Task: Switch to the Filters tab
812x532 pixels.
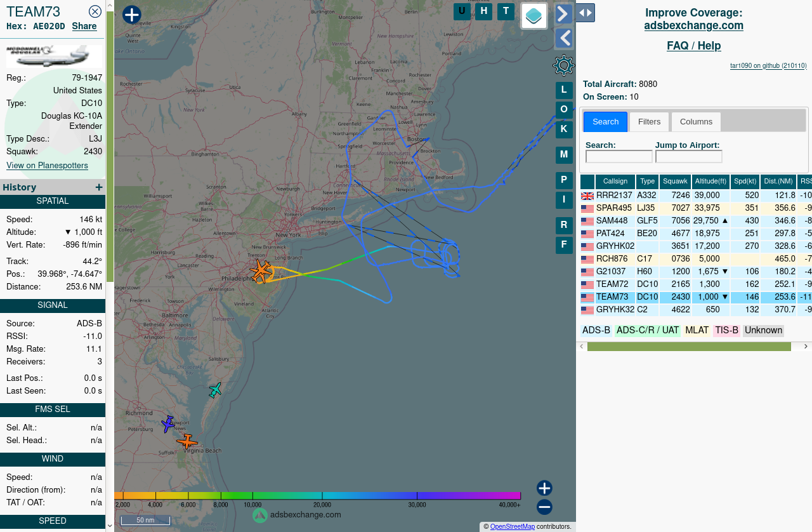Action: pos(650,122)
